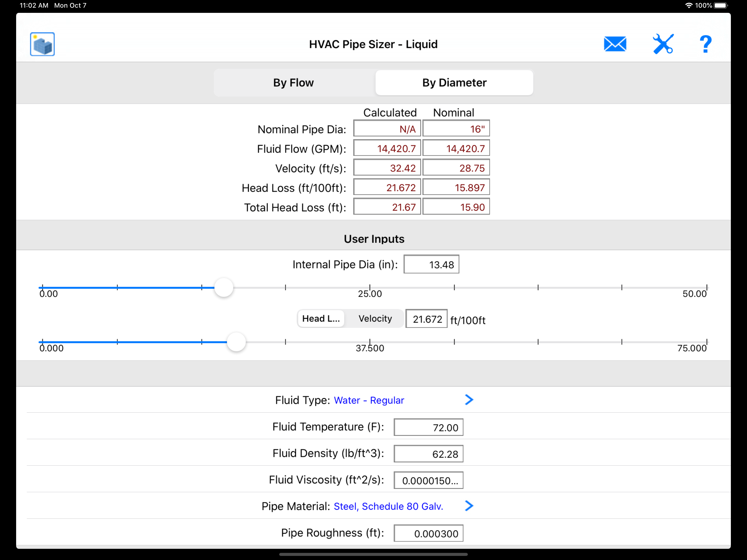The height and width of the screenshot is (560, 747).
Task: Click the Internal Pipe Dia slider handle
Action: pos(224,288)
